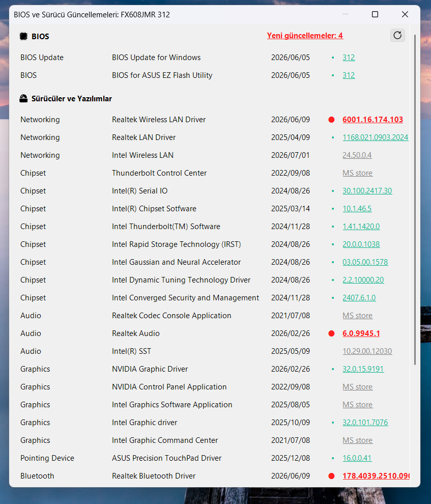Select 'Realtek Wireless LAN Driver' row name
Viewport: 431px width, 504px height.
point(159,120)
